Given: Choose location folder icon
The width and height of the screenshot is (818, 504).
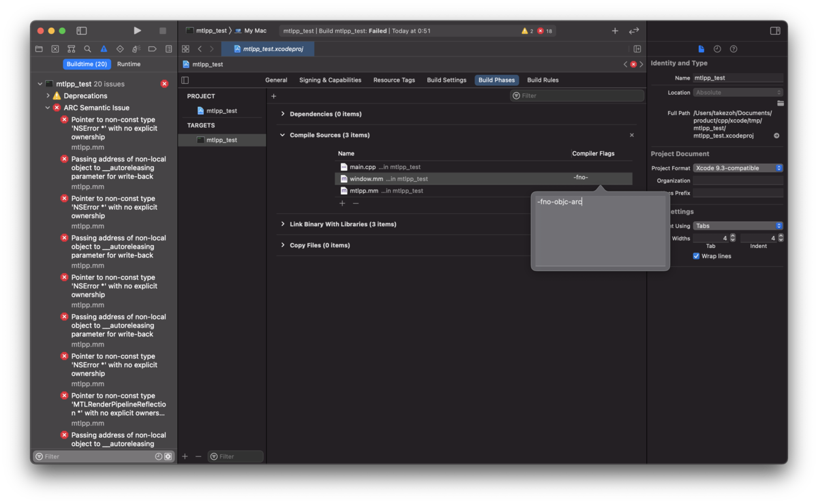Looking at the screenshot, I should (x=780, y=104).
